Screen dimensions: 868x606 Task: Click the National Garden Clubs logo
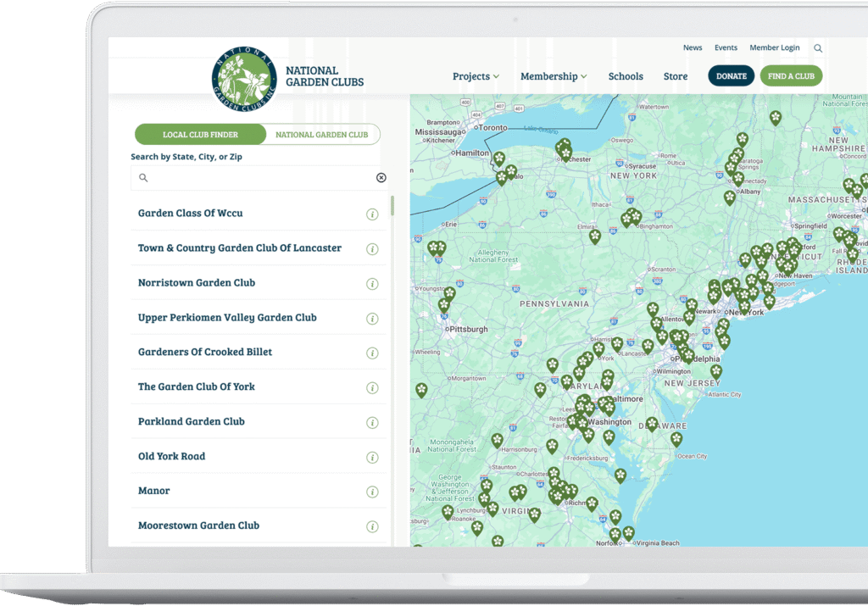point(244,77)
